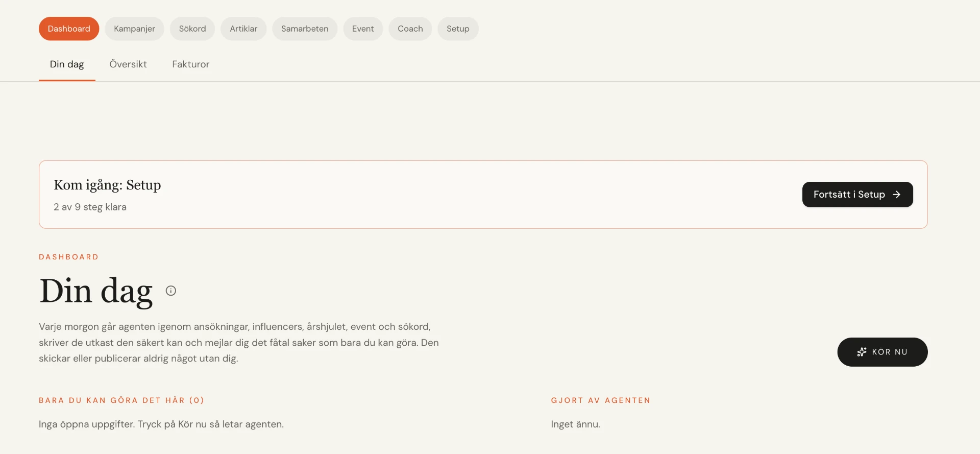Open the Dashboard pill tab
The height and width of the screenshot is (454, 980).
point(69,29)
